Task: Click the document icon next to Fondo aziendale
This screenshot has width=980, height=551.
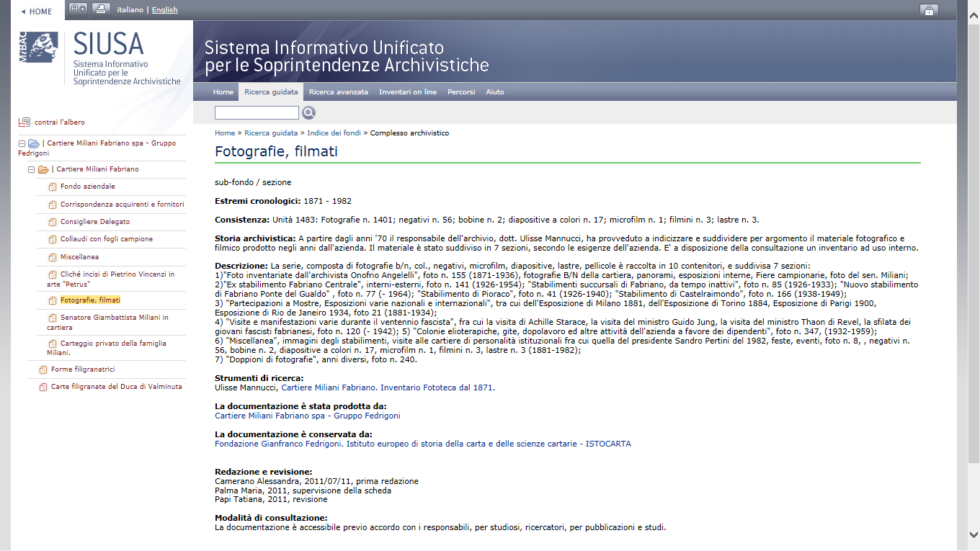Action: (52, 187)
